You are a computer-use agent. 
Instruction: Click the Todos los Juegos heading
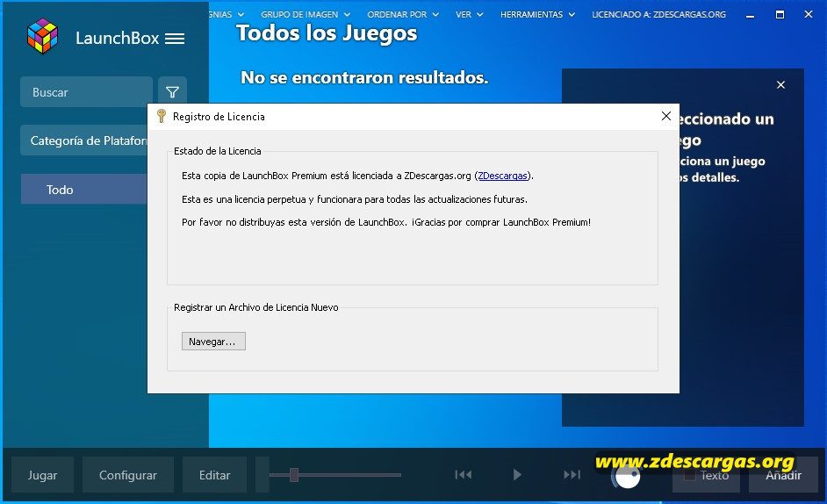coord(327,33)
